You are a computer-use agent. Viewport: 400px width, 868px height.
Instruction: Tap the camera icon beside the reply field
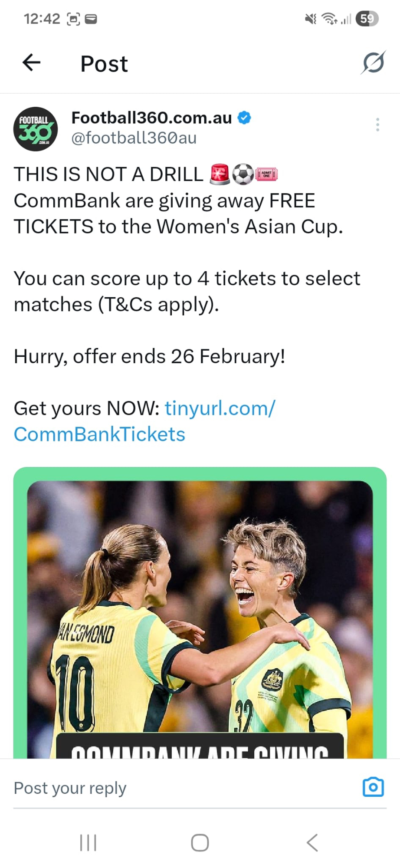coord(373,787)
